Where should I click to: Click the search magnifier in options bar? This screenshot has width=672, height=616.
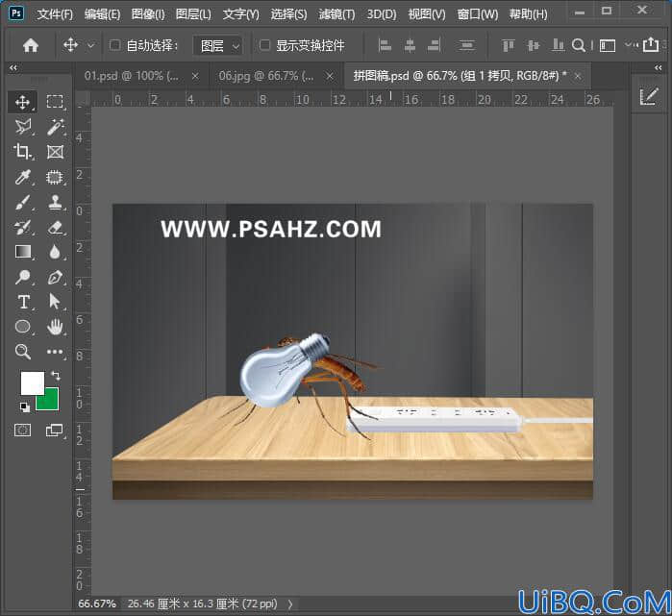579,45
